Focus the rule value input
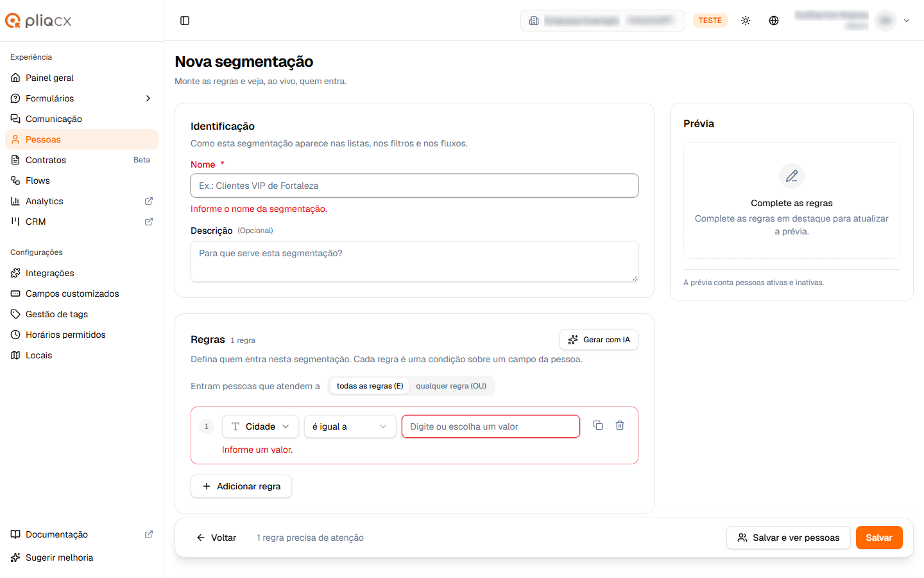Screen dimensions: 924x578 click(x=491, y=426)
